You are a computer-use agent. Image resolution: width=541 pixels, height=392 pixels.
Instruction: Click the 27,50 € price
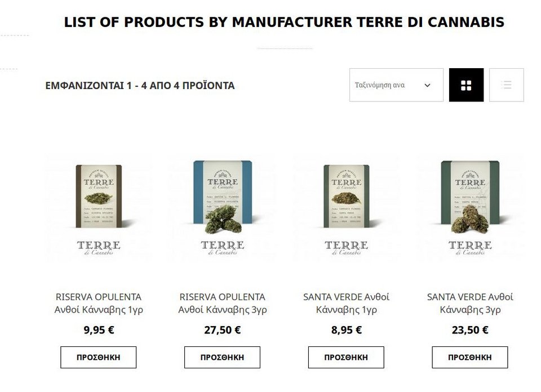pyautogui.click(x=222, y=330)
